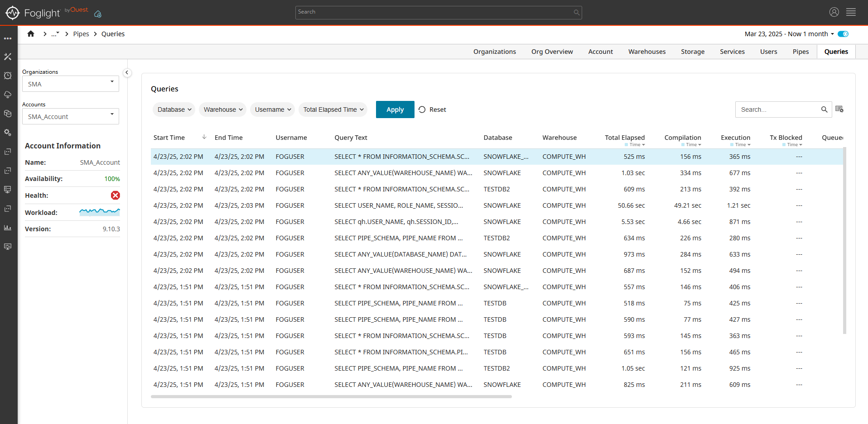Viewport: 868px width, 424px height.
Task: Open the table column settings icon
Action: pyautogui.click(x=839, y=109)
